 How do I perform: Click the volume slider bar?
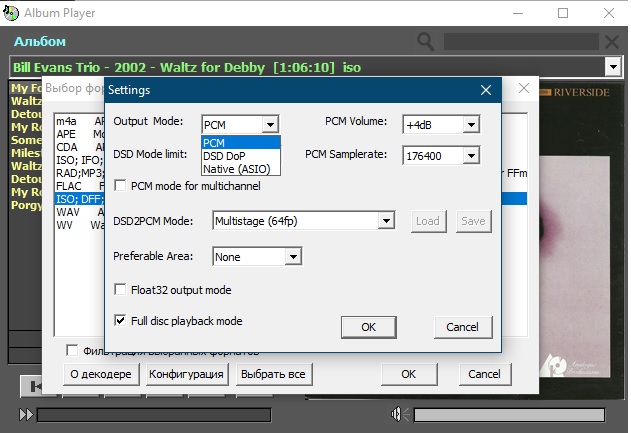[x=509, y=415]
